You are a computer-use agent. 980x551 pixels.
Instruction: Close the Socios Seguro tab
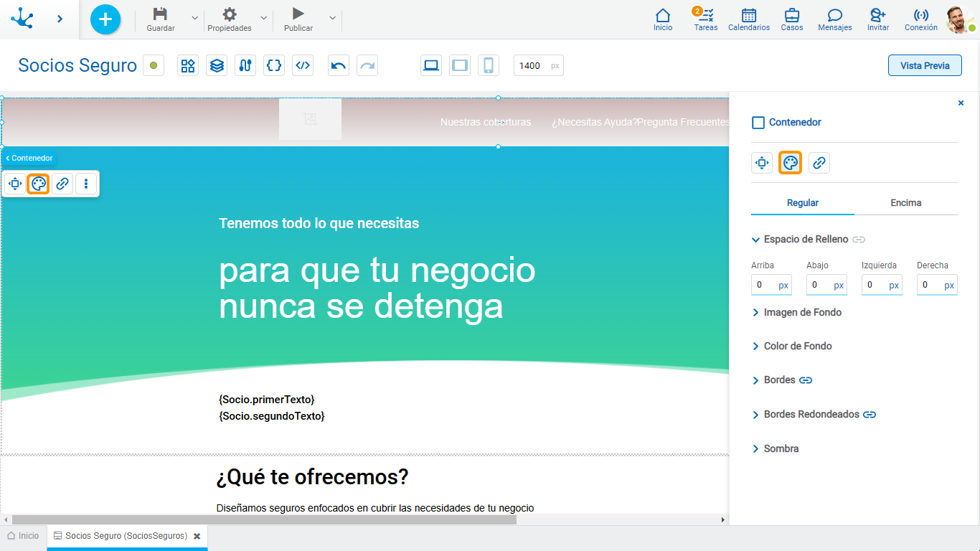coord(197,537)
